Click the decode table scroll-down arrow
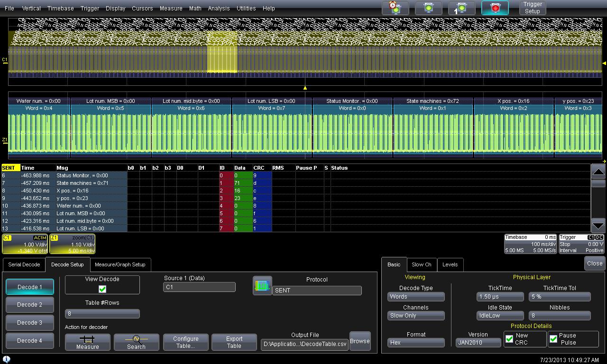The width and height of the screenshot is (607, 364). click(598, 226)
